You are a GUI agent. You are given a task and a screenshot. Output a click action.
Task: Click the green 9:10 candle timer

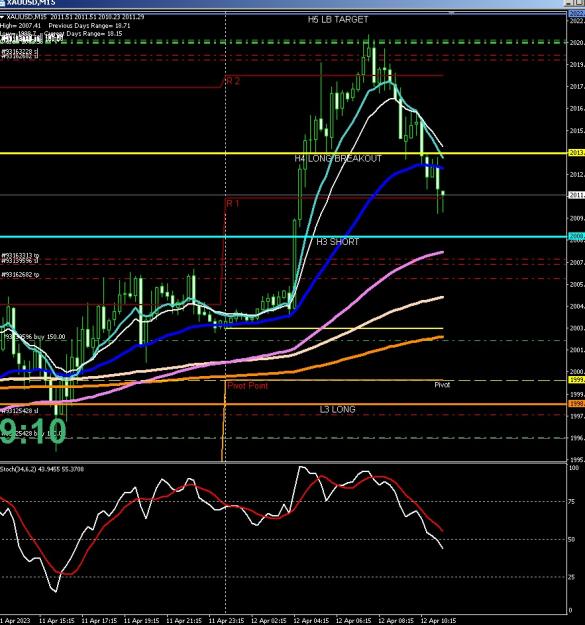tap(33, 431)
